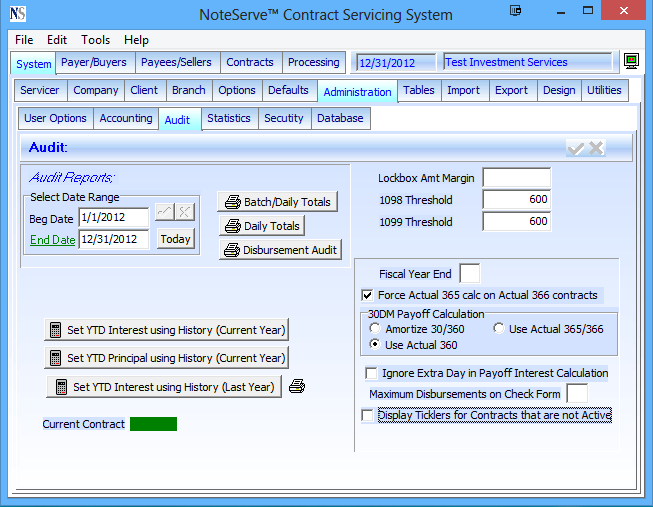
Task: Enable Display Ticklers for inactive contracts
Action: click(367, 415)
